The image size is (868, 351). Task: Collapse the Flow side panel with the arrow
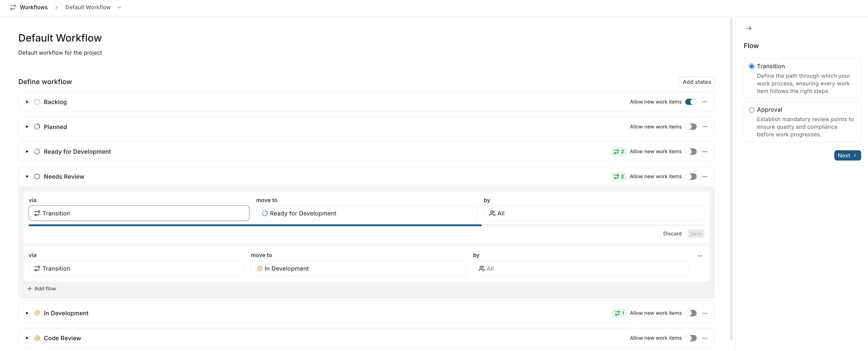pos(749,28)
